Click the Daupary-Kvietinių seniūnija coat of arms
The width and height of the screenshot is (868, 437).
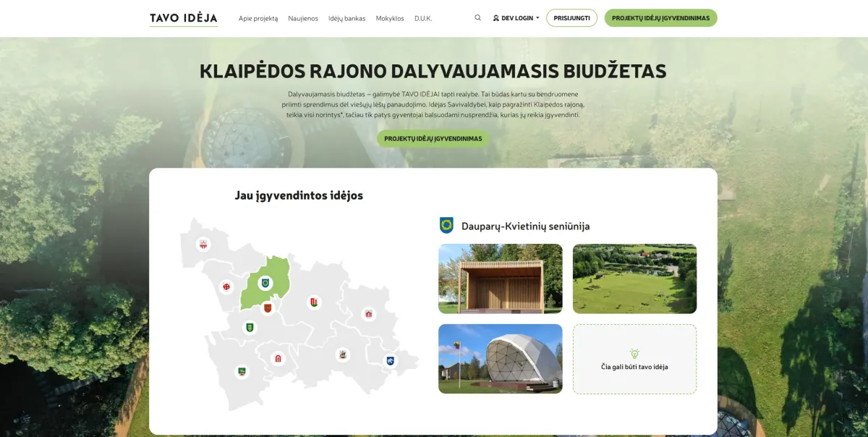click(x=446, y=226)
